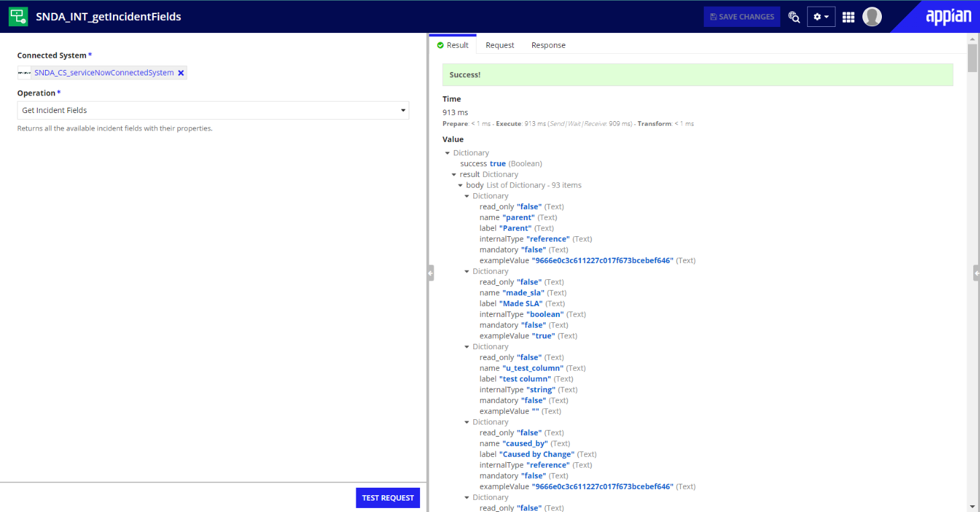Click the ServiceNow connected system icon
Viewport: 980px width, 512px height.
pos(24,73)
